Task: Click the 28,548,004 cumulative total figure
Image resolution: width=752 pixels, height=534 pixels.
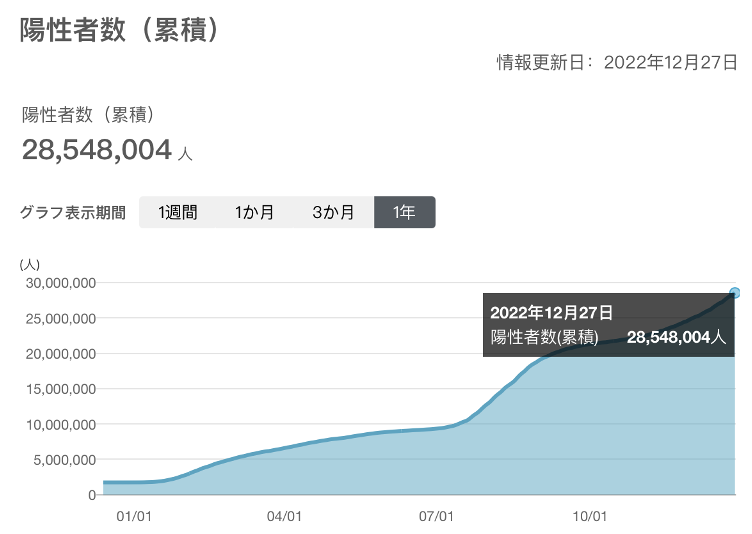Action: tap(97, 149)
